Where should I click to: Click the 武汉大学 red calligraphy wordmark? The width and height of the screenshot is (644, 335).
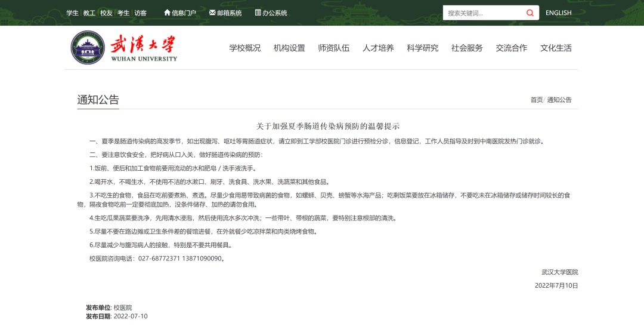143,44
